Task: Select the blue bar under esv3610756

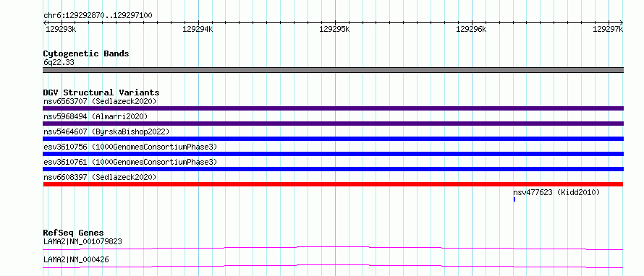Action: tap(333, 154)
